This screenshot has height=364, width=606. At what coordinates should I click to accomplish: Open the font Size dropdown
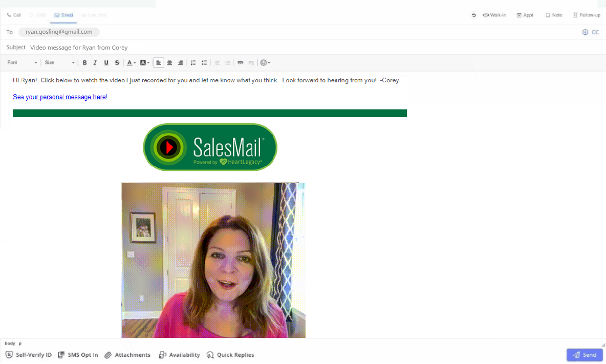[x=59, y=63]
